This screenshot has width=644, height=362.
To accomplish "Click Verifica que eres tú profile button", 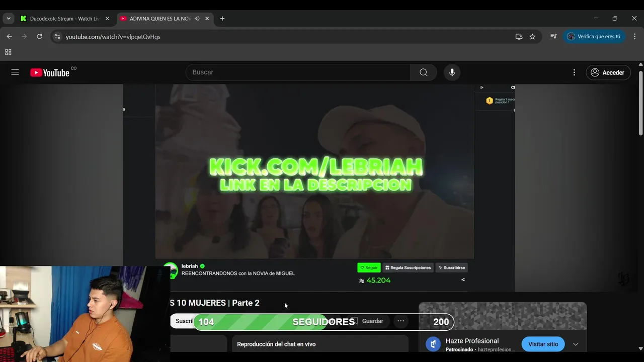I will tap(594, 37).
